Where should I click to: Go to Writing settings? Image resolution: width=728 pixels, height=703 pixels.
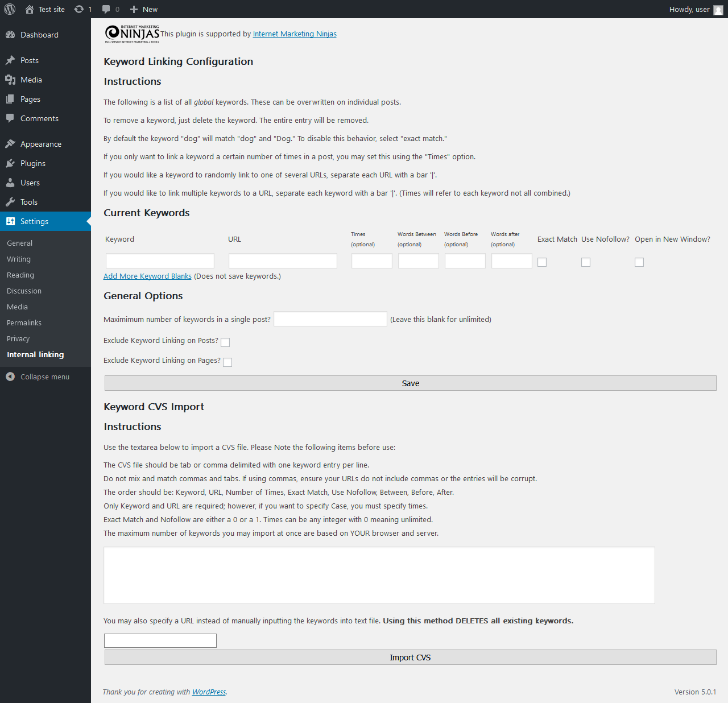(19, 259)
